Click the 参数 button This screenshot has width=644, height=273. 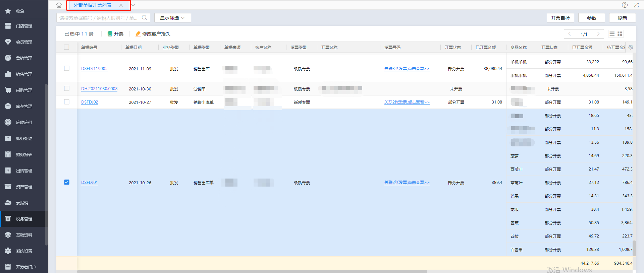click(x=592, y=18)
